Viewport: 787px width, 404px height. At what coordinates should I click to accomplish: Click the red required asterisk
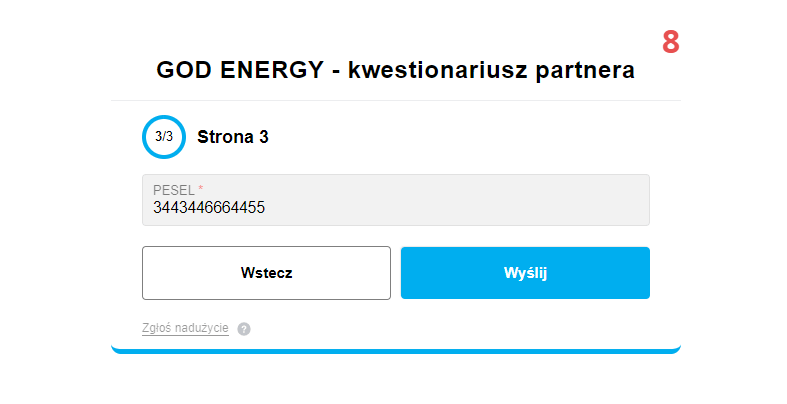coord(200,188)
